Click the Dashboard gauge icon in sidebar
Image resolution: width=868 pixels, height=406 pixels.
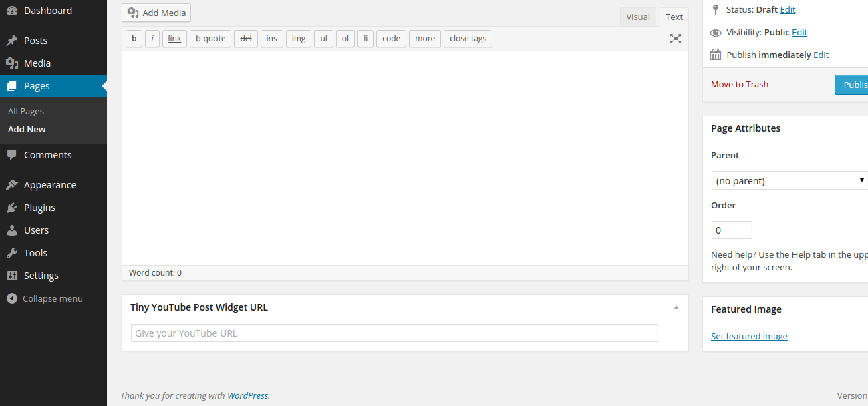[12, 11]
